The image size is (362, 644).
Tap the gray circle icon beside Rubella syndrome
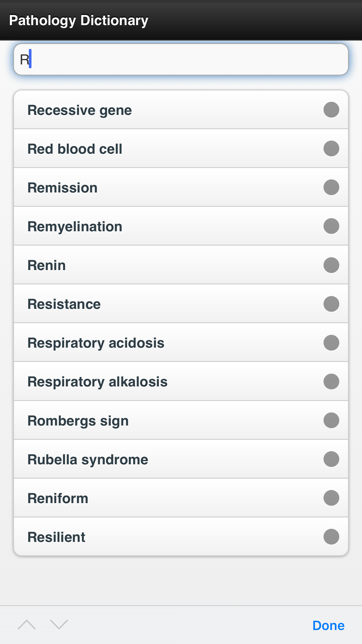tap(331, 459)
